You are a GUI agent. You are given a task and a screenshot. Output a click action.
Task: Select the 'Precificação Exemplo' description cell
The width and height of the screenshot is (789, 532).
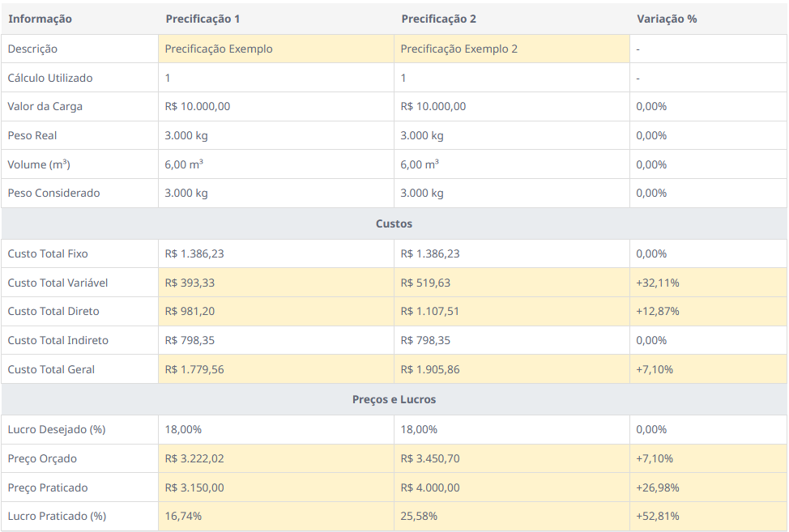pyautogui.click(x=276, y=49)
